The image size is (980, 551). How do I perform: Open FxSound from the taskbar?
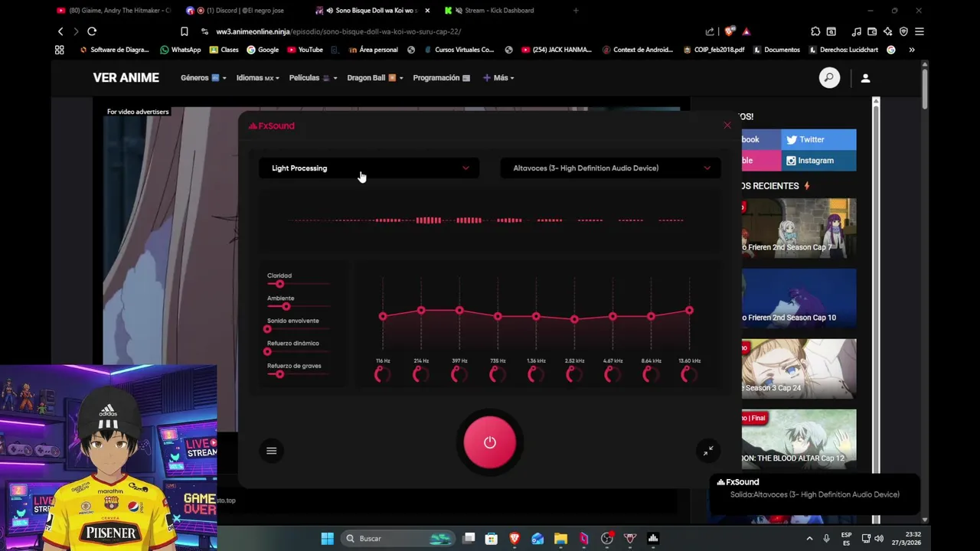point(653,539)
